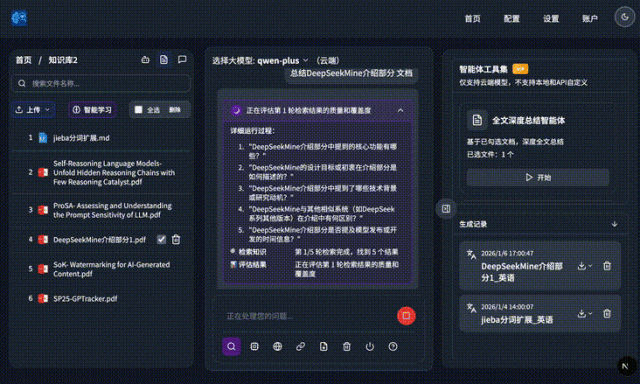Open help question mark icon
This screenshot has width=640, height=384.
tap(393, 346)
